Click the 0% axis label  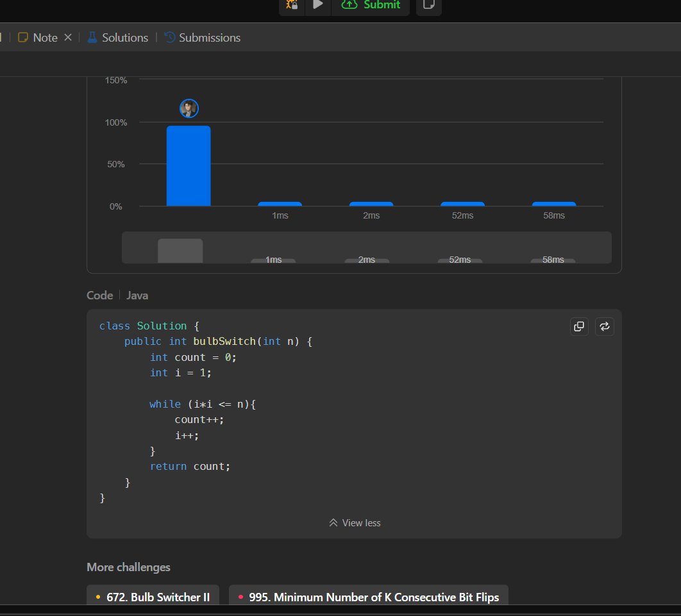point(116,206)
